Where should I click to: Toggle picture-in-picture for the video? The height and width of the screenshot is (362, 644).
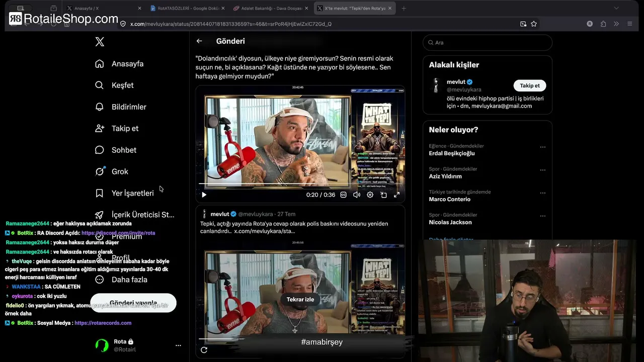click(x=383, y=195)
